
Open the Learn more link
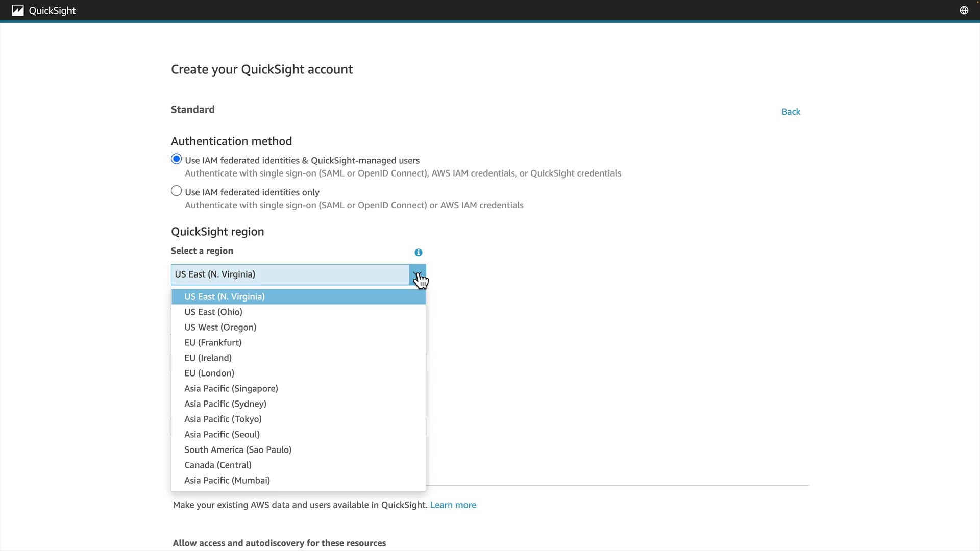(x=453, y=505)
